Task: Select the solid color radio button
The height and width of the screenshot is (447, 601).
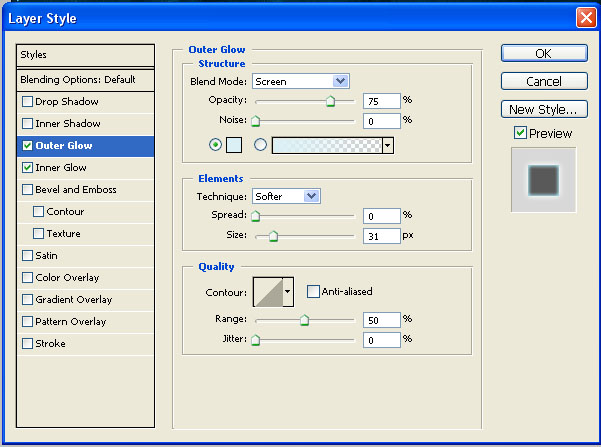Action: point(215,145)
